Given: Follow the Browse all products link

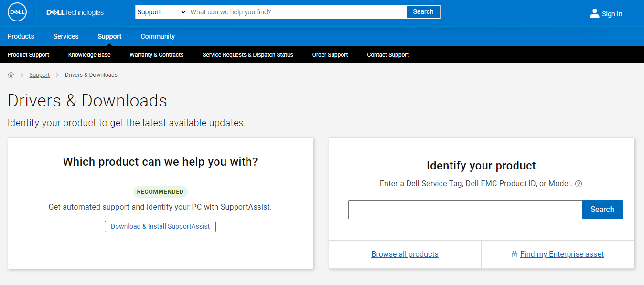Looking at the screenshot, I should coord(405,254).
